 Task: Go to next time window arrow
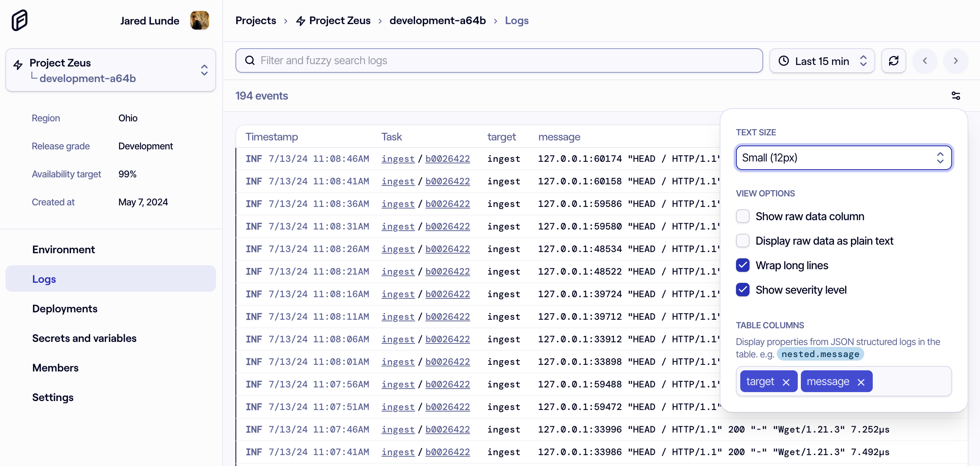click(956, 61)
